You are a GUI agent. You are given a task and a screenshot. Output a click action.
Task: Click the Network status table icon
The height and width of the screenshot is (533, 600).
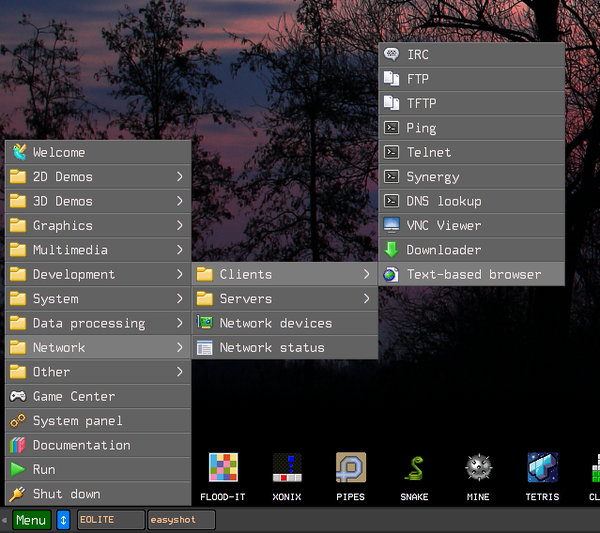(205, 348)
